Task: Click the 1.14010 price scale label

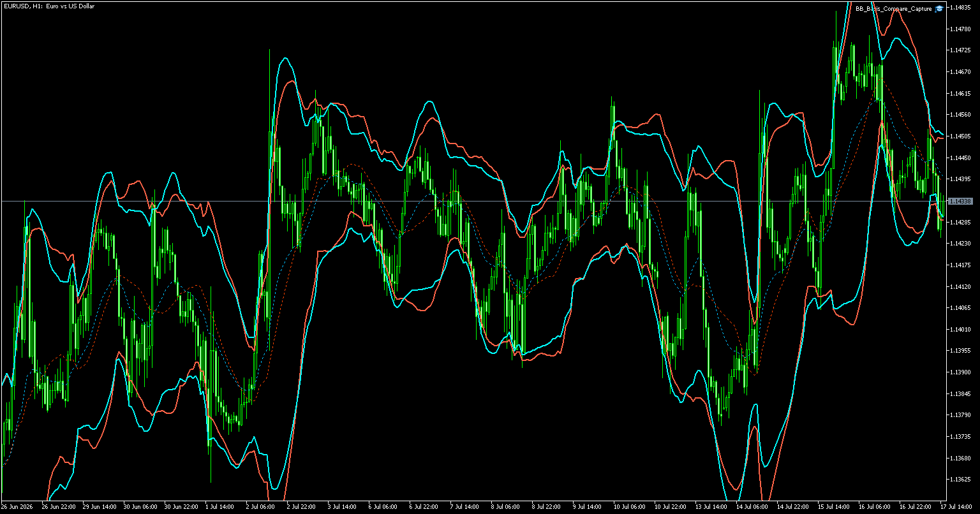Action: tap(960, 329)
